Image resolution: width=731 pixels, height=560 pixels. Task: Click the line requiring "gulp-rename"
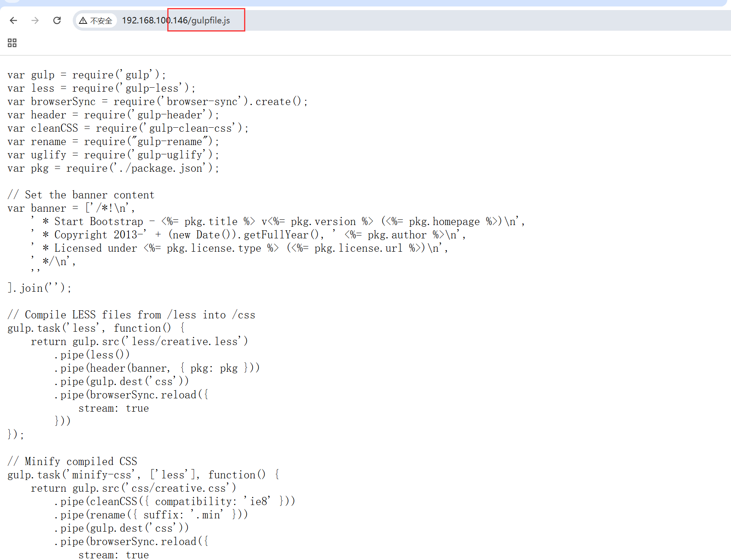tap(113, 141)
